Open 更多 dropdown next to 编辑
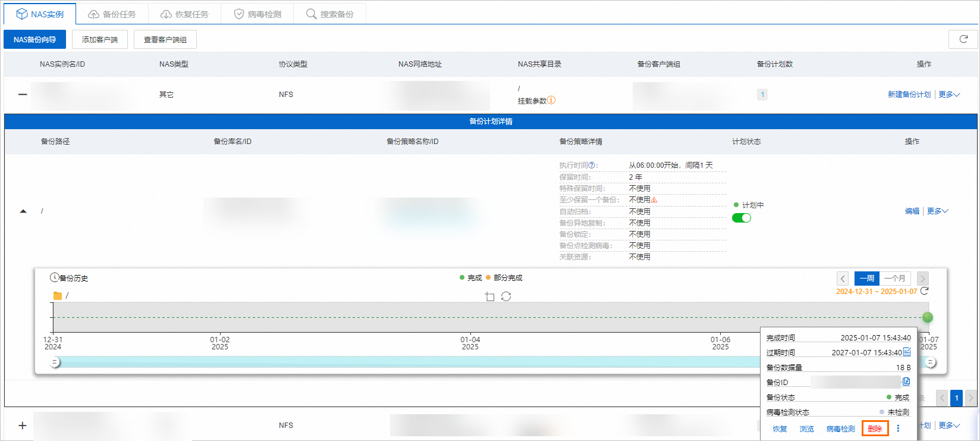 938,211
